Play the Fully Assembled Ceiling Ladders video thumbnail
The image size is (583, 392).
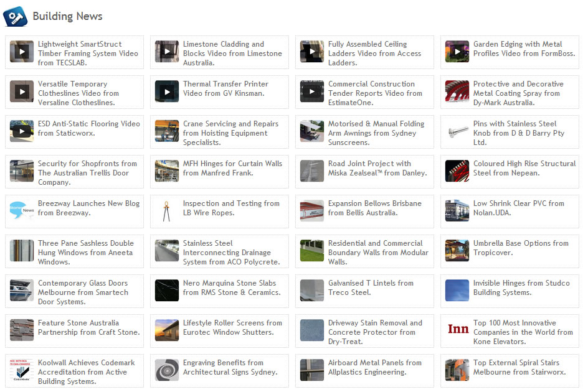(x=312, y=52)
